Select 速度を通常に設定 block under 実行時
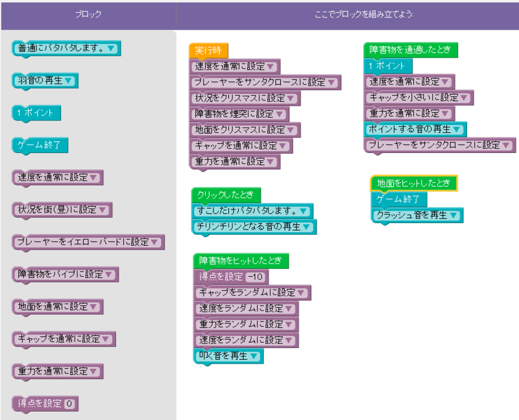 [x=235, y=67]
